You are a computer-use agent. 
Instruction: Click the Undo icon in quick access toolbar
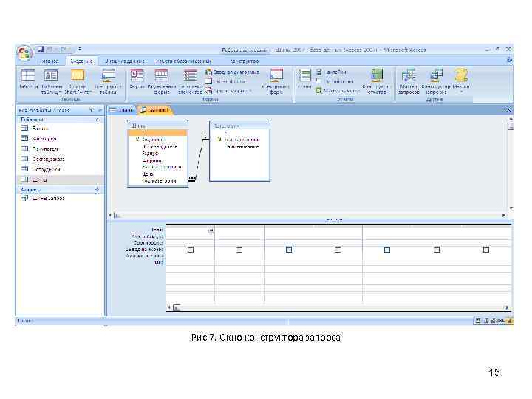(x=52, y=50)
